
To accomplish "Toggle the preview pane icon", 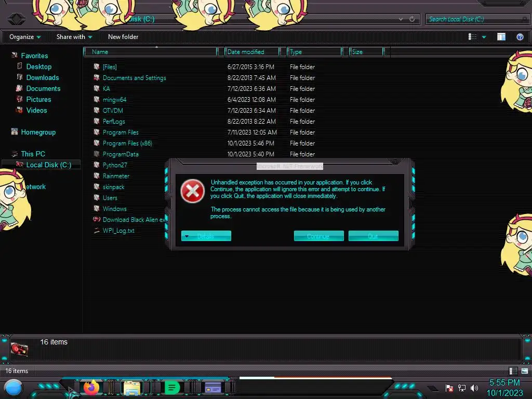I will tap(501, 37).
